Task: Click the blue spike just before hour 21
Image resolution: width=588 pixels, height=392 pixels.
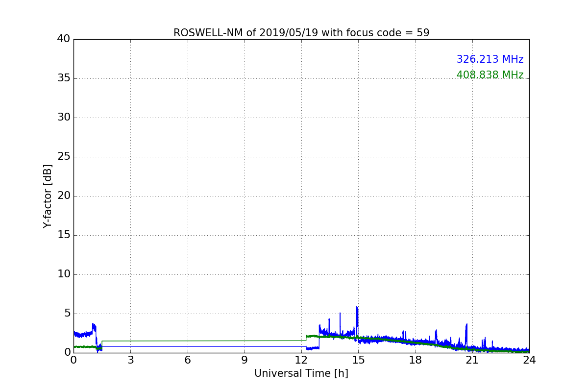Action: point(466,334)
